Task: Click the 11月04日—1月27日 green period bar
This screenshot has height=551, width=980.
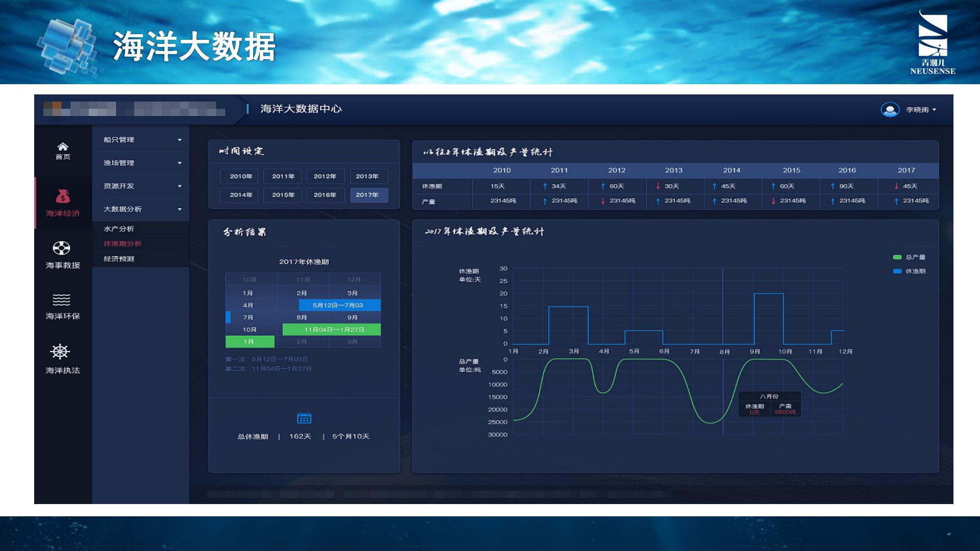Action: click(332, 330)
